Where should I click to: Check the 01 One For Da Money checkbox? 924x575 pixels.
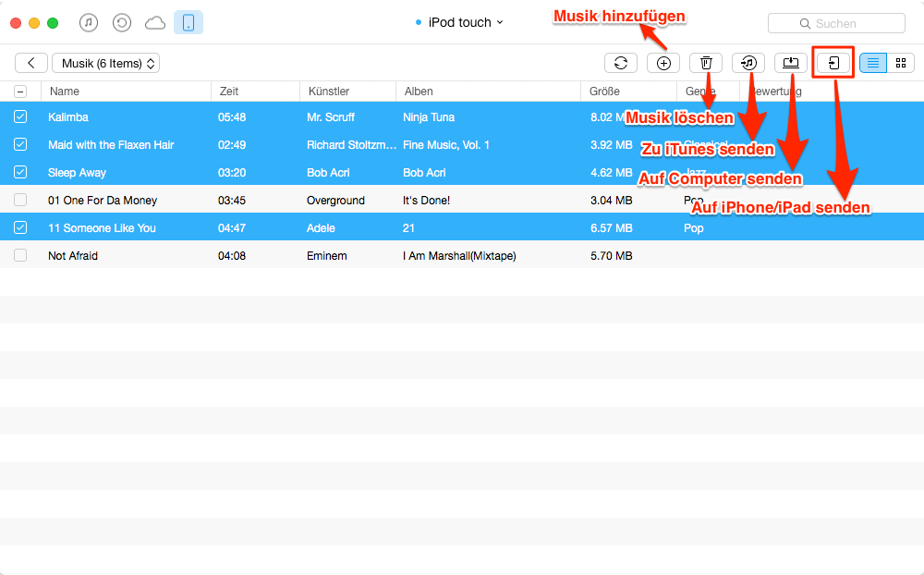pos(20,200)
